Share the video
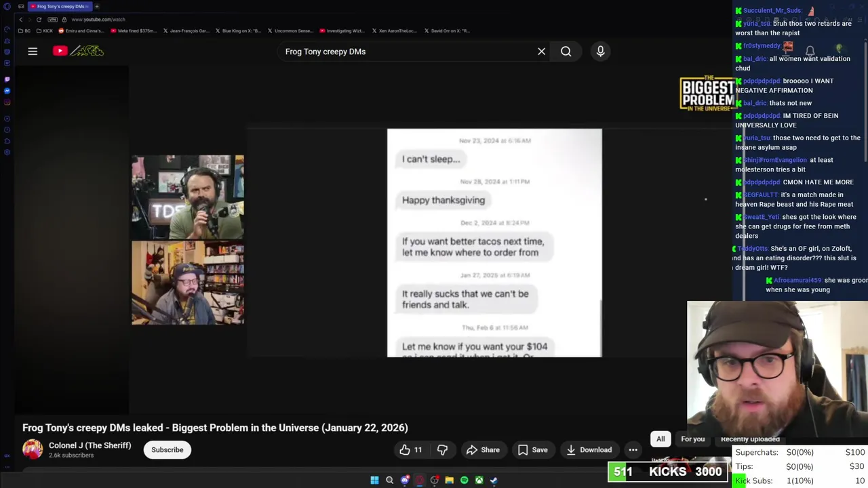This screenshot has width=868, height=488. click(483, 450)
